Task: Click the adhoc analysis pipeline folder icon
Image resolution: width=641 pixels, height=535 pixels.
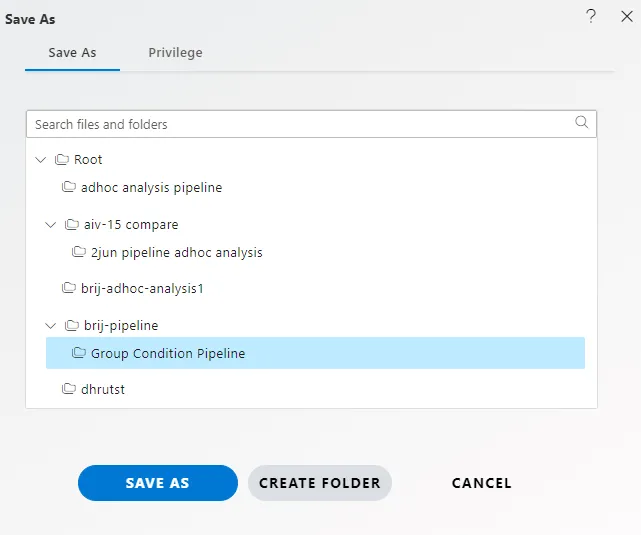Action: 69,187
